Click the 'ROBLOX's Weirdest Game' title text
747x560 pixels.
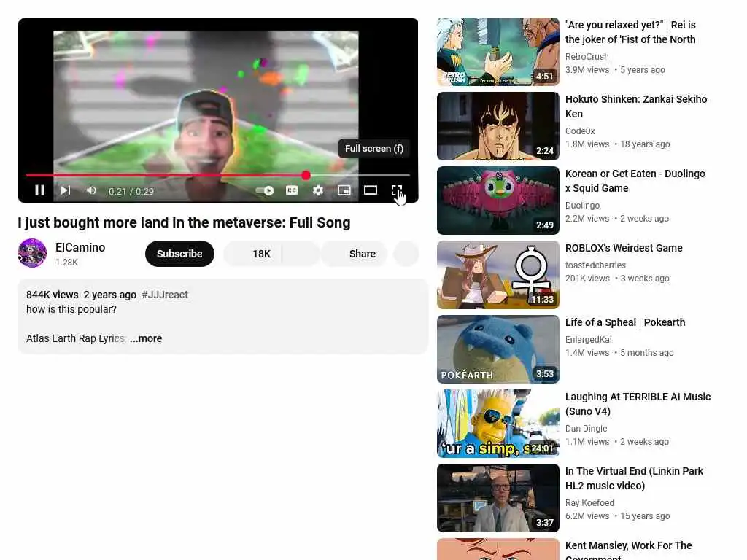click(624, 248)
